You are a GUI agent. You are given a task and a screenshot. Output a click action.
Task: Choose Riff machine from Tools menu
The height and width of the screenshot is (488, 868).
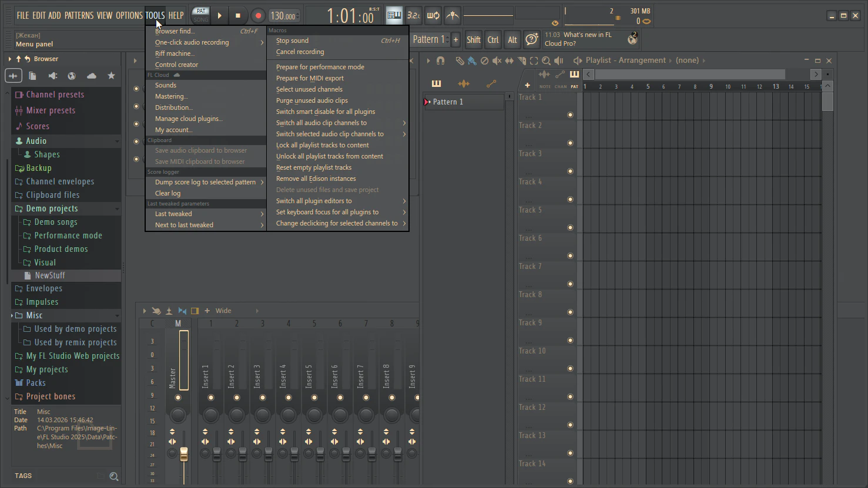click(x=175, y=53)
